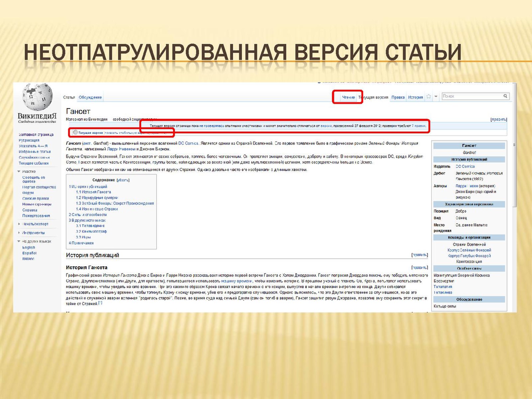Jump to '3 В других источниках' in contents

pyautogui.click(x=87, y=220)
